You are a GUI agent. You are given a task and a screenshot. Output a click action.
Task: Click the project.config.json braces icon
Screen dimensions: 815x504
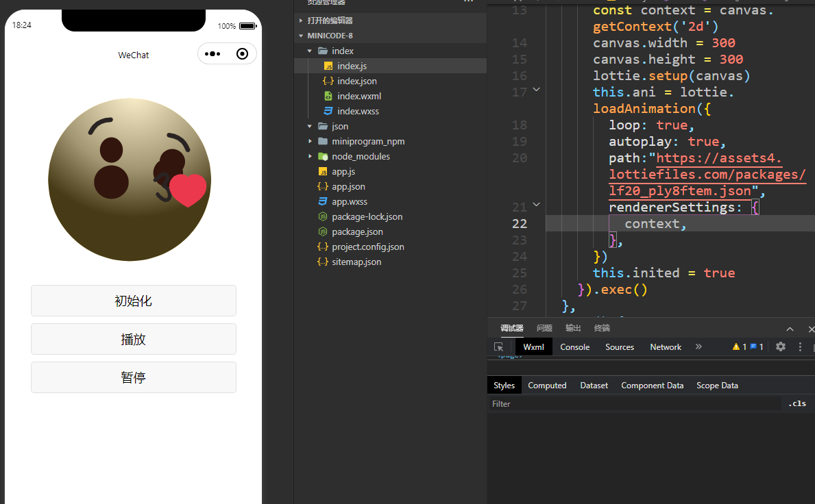323,247
